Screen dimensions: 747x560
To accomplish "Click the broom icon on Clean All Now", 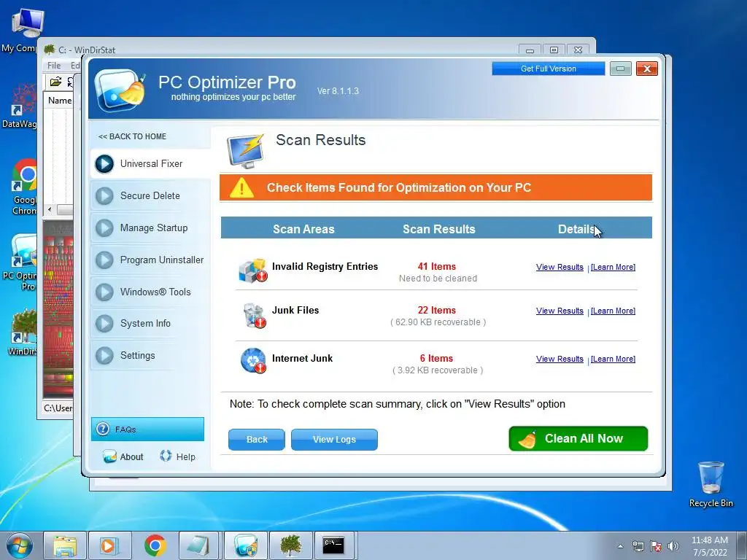I will coord(527,440).
